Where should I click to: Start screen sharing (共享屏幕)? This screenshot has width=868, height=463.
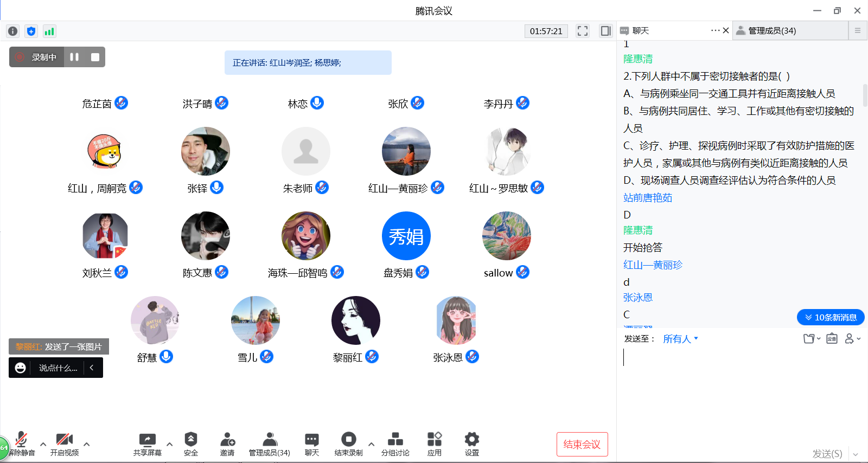pyautogui.click(x=148, y=444)
